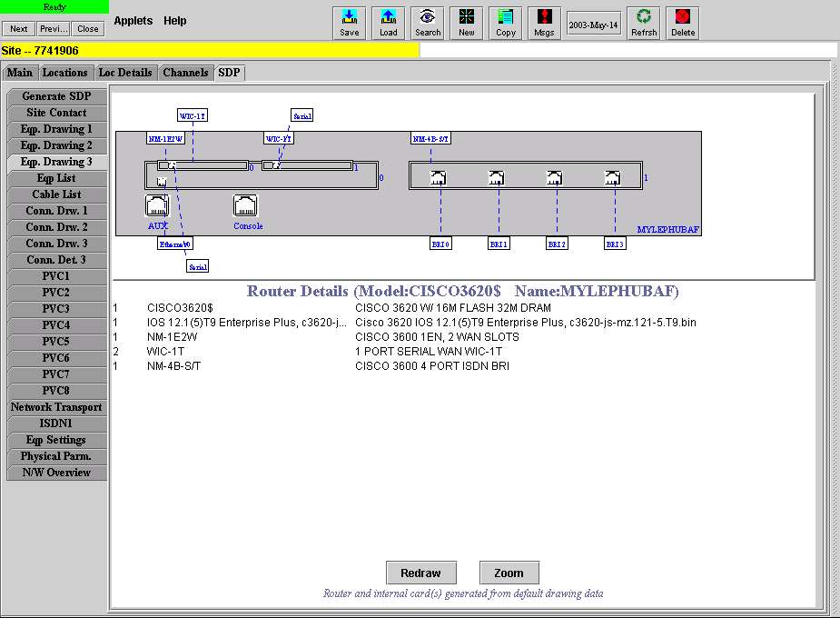The image size is (840, 618).
Task: Click the Save toolbar icon
Action: pyautogui.click(x=350, y=23)
